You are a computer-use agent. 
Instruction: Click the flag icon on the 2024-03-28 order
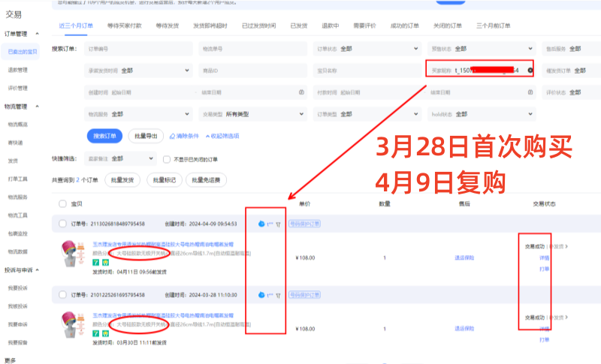tap(278, 296)
